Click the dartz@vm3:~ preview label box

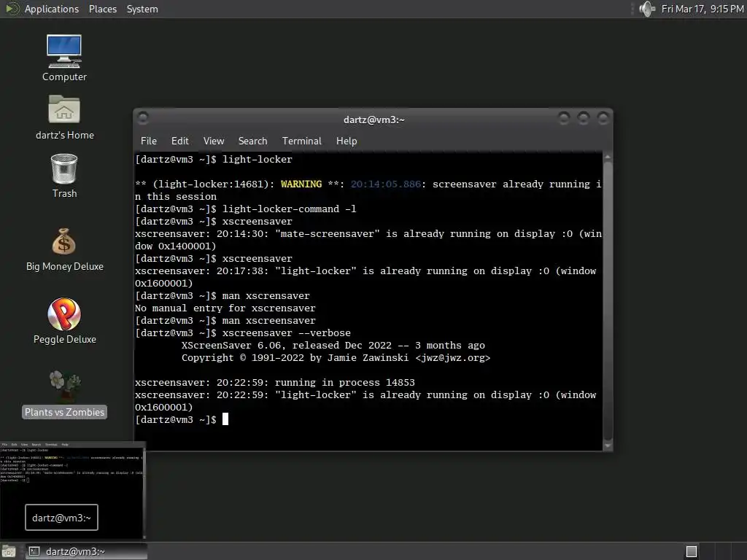[61, 518]
